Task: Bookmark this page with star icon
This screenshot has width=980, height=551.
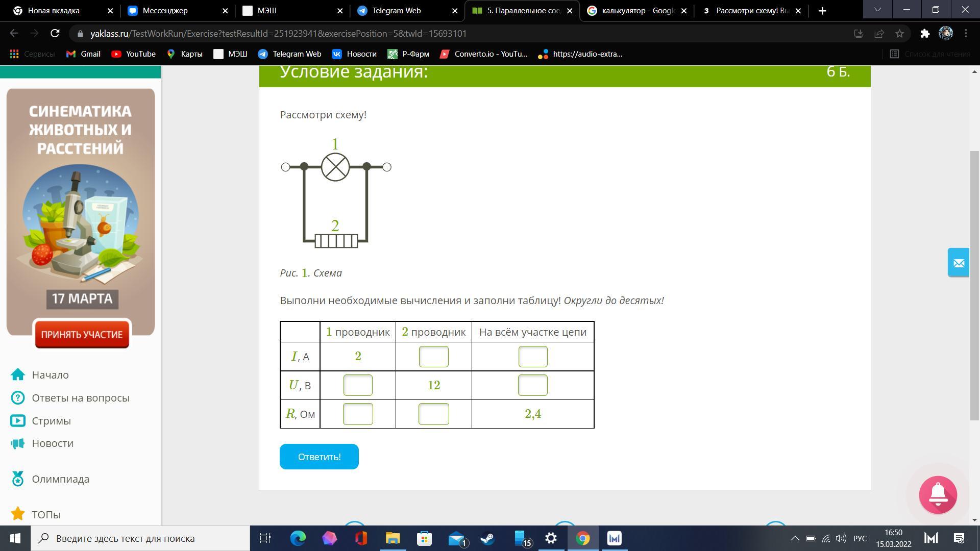Action: [x=899, y=34]
